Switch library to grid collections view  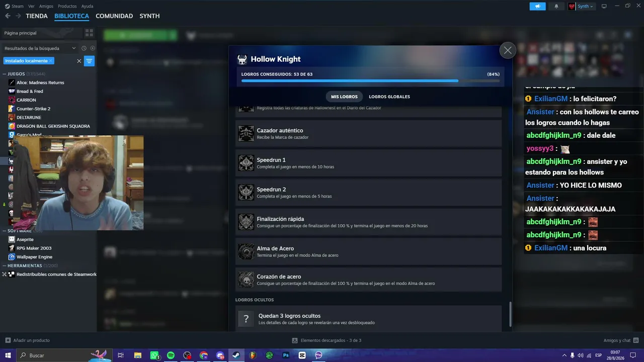89,33
